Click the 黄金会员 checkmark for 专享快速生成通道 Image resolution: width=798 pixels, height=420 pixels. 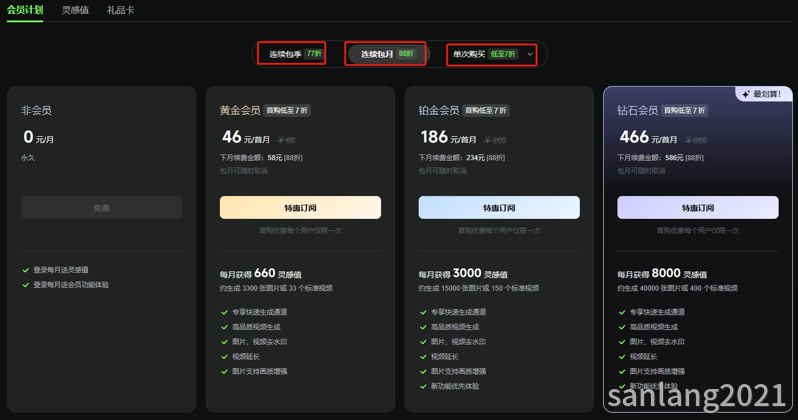[224, 312]
